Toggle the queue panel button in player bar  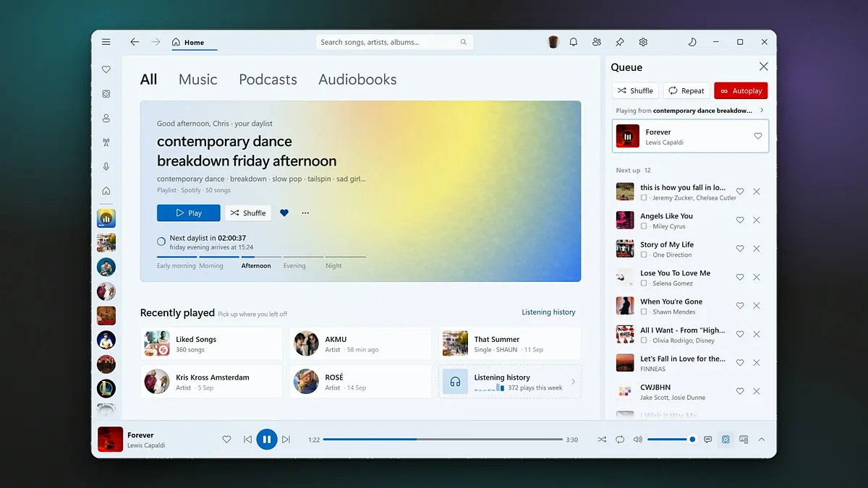(726, 440)
